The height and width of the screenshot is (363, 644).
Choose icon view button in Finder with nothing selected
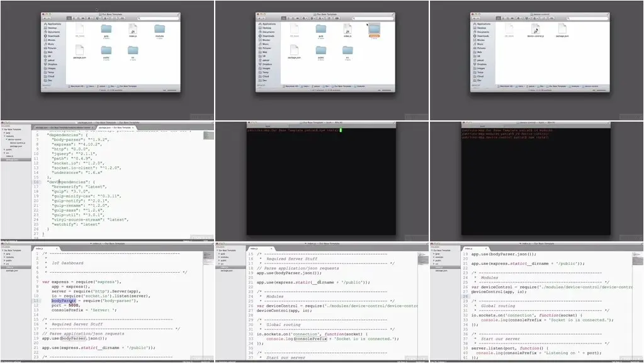coord(69,18)
